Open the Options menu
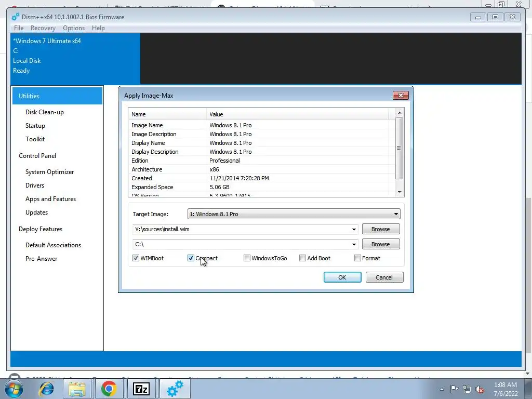This screenshot has height=399, width=532. click(x=74, y=28)
